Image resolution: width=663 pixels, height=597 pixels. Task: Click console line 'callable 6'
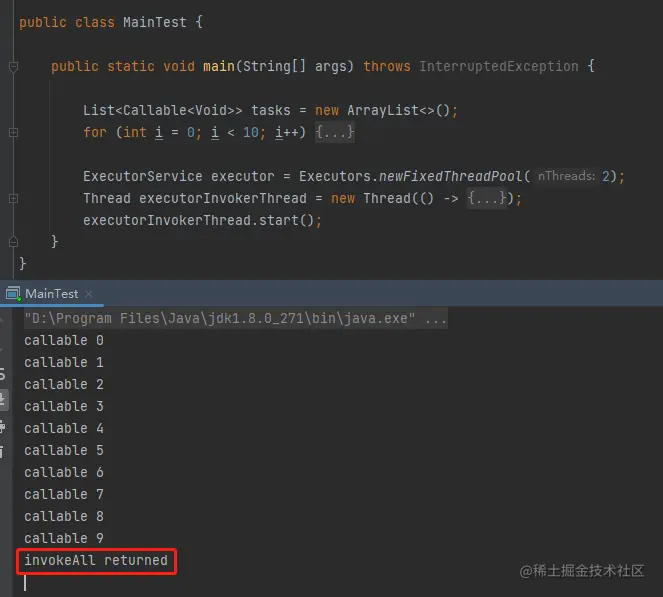pyautogui.click(x=64, y=472)
